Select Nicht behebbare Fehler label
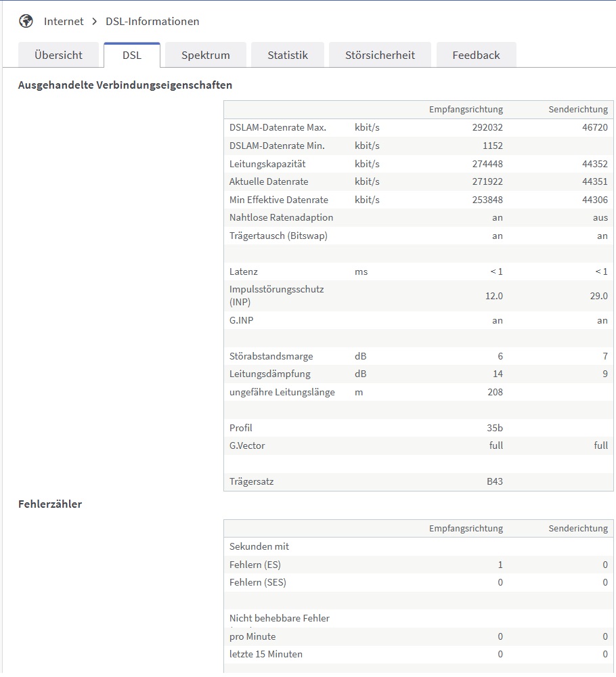 point(280,618)
